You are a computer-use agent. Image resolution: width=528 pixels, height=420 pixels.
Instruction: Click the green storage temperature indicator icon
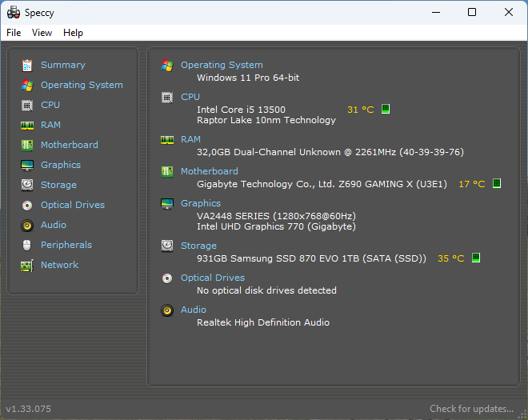[476, 258]
